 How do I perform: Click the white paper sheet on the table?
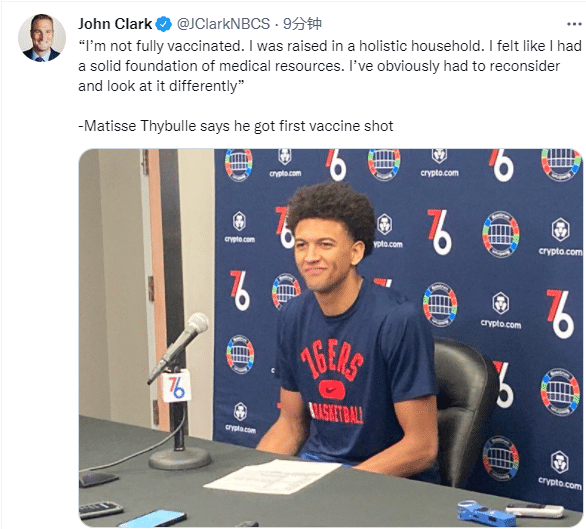pyautogui.click(x=272, y=477)
